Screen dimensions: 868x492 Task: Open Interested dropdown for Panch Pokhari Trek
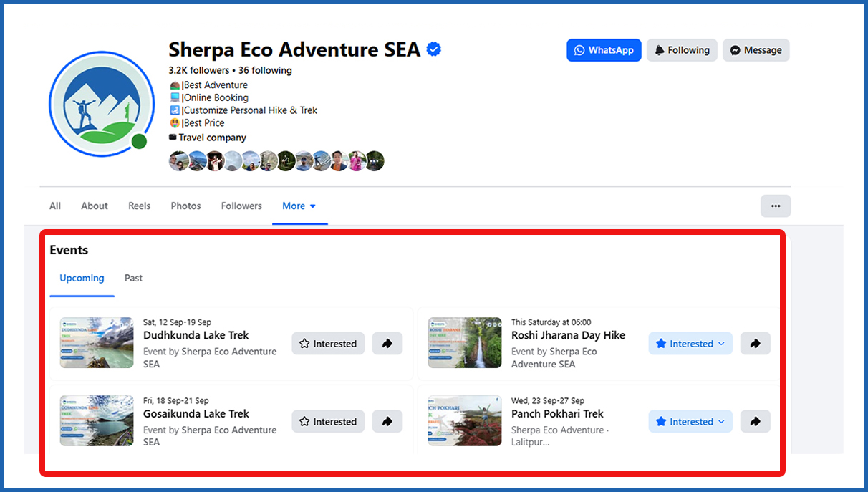690,422
